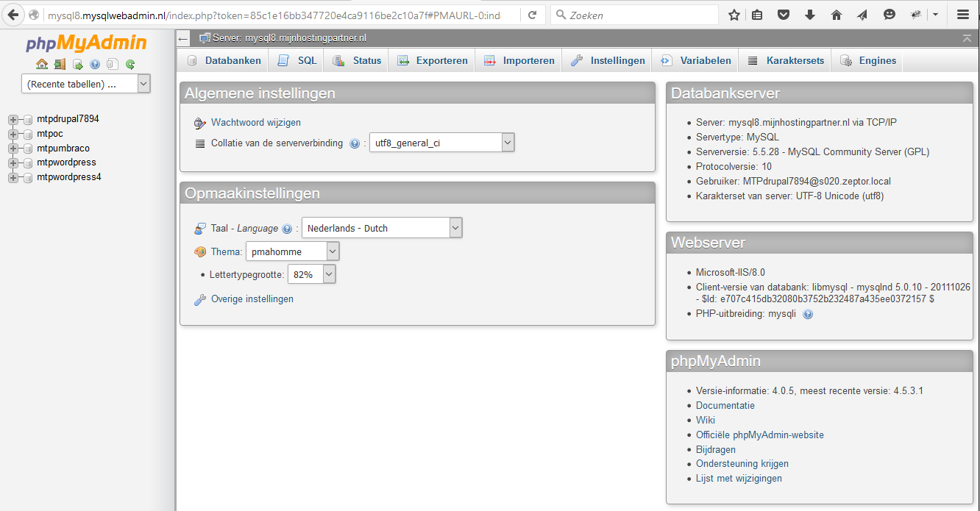
Task: Click the paper plane icon in browser toolbar
Action: click(862, 15)
